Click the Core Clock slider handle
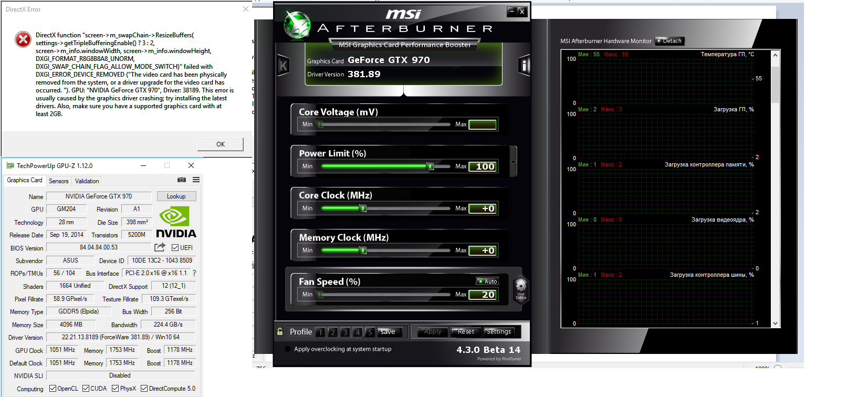 [363, 208]
